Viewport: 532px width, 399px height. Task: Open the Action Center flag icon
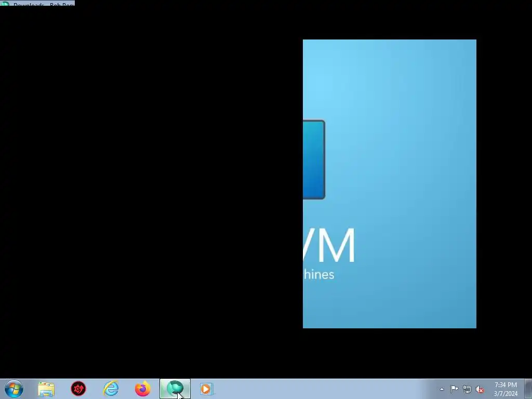[x=454, y=389]
